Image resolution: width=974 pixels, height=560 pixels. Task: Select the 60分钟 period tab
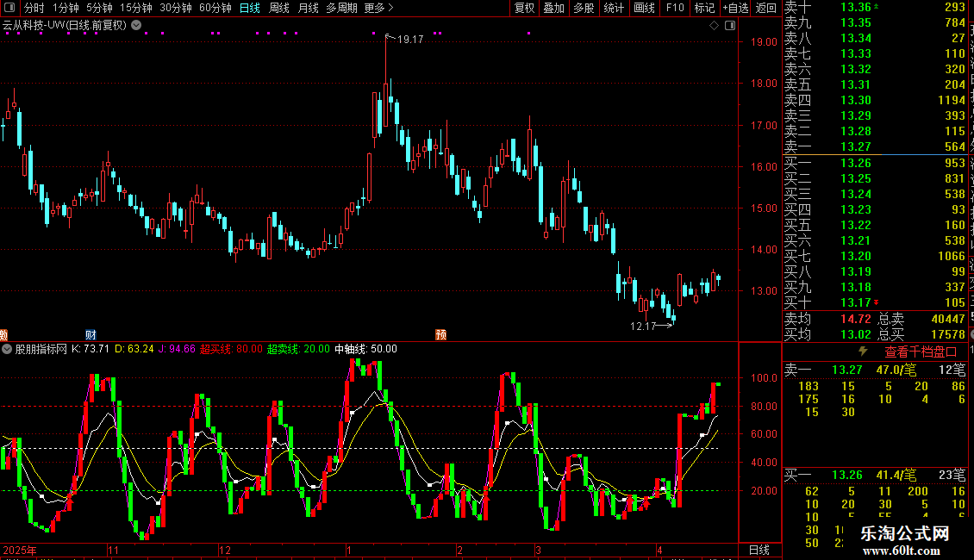tap(215, 8)
